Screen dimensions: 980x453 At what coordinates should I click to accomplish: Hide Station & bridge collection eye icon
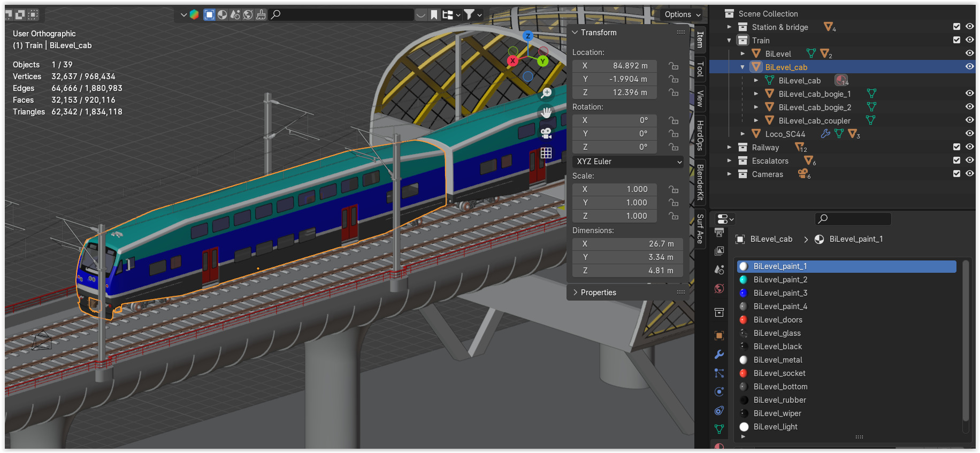pyautogui.click(x=969, y=27)
